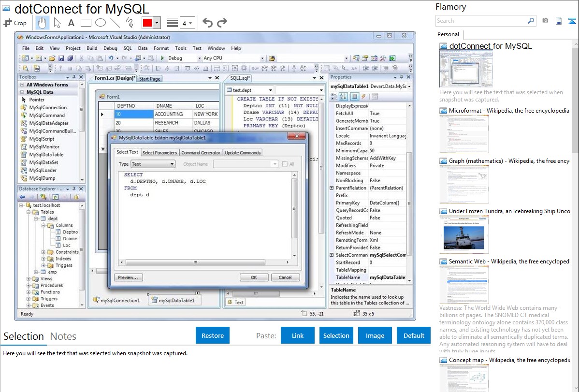The width and height of the screenshot is (579, 392).
Task: Switch to the Command Generator tab
Action: coord(201,153)
